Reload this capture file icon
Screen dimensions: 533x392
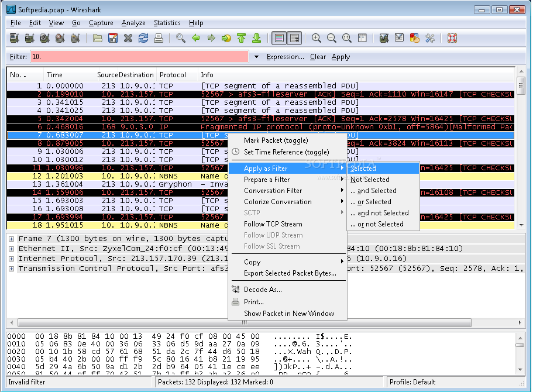point(143,38)
